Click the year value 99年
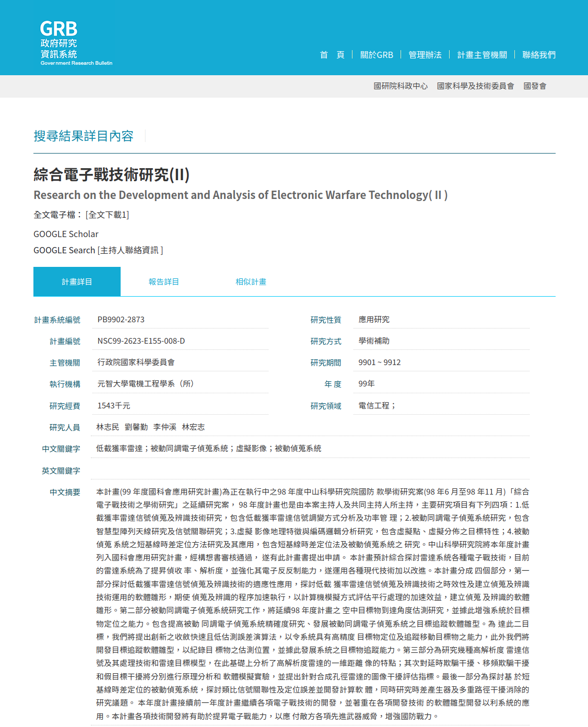Image resolution: width=588 pixels, height=727 pixels. click(367, 384)
